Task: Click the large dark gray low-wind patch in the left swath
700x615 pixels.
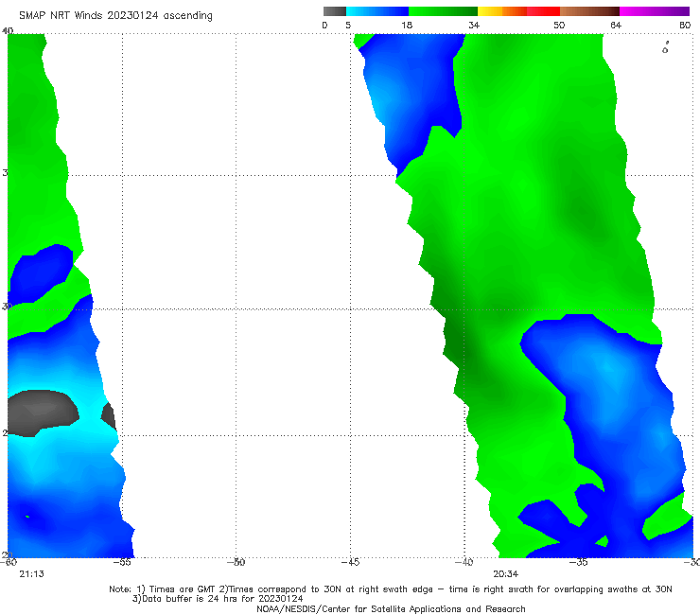Action: pos(43,413)
